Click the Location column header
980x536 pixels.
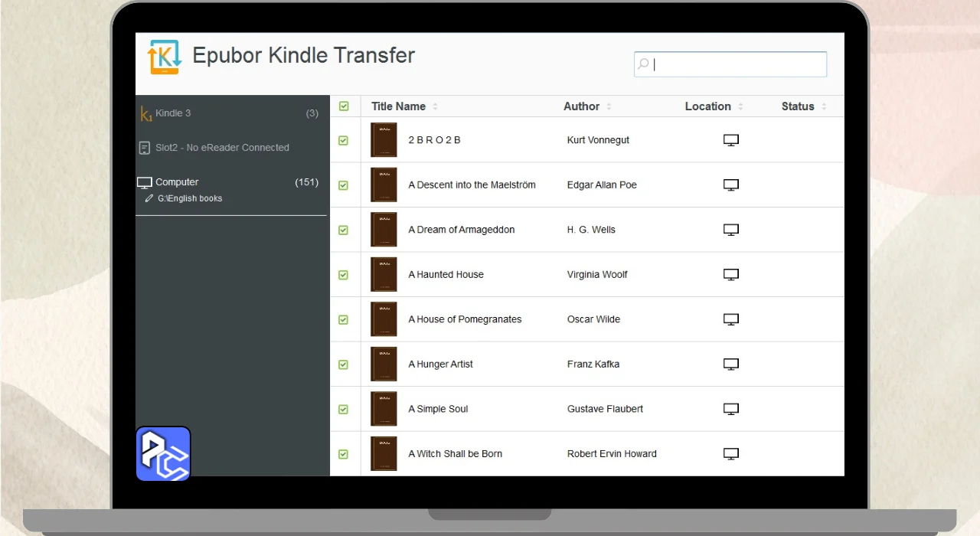707,106
